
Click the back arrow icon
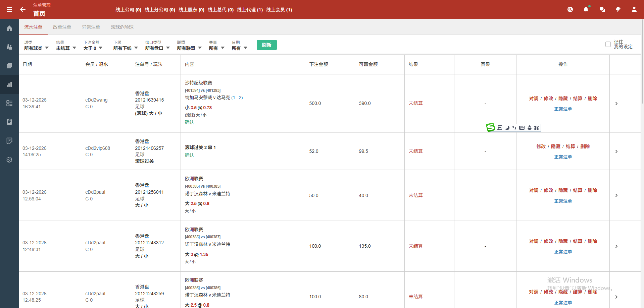pyautogui.click(x=23, y=9)
